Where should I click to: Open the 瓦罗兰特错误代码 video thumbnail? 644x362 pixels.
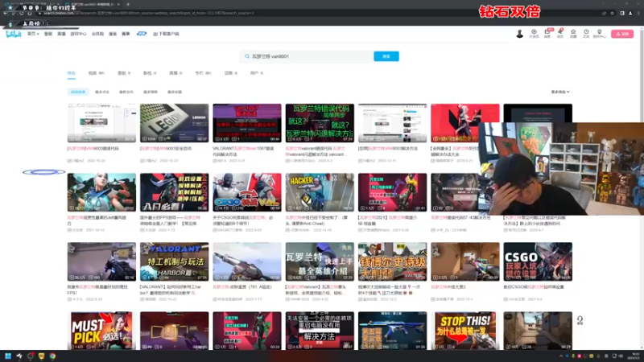coord(320,123)
